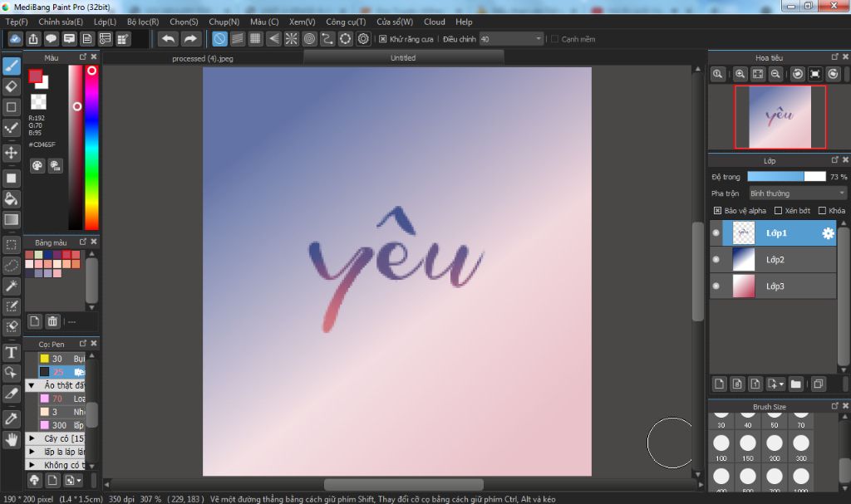851x504 pixels.
Task: Enable curve snap
Action: coord(327,39)
